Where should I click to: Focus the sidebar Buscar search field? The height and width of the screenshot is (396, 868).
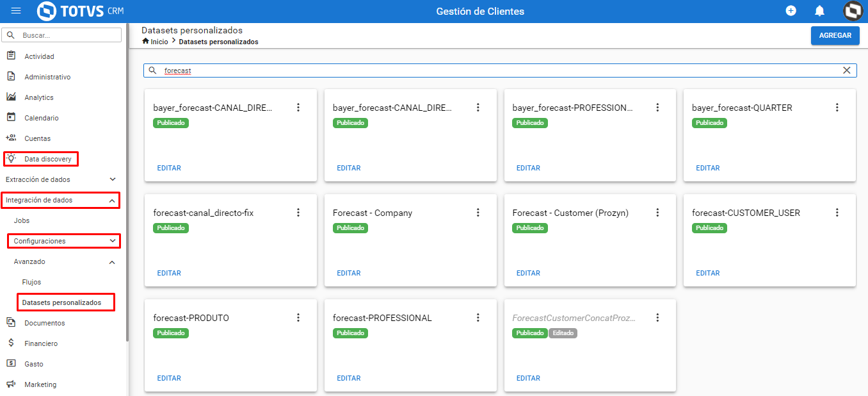(61, 35)
